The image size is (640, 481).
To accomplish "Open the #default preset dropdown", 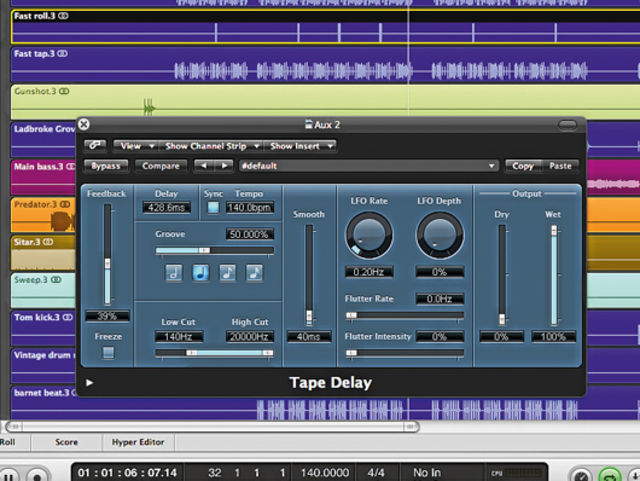I will tap(368, 166).
